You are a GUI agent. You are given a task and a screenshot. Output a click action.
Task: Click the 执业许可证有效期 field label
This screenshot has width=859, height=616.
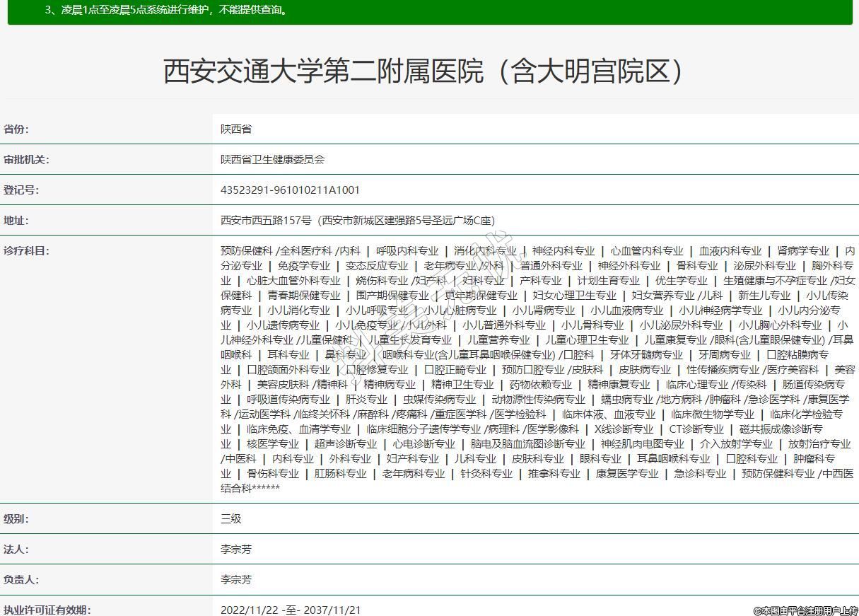click(x=47, y=610)
